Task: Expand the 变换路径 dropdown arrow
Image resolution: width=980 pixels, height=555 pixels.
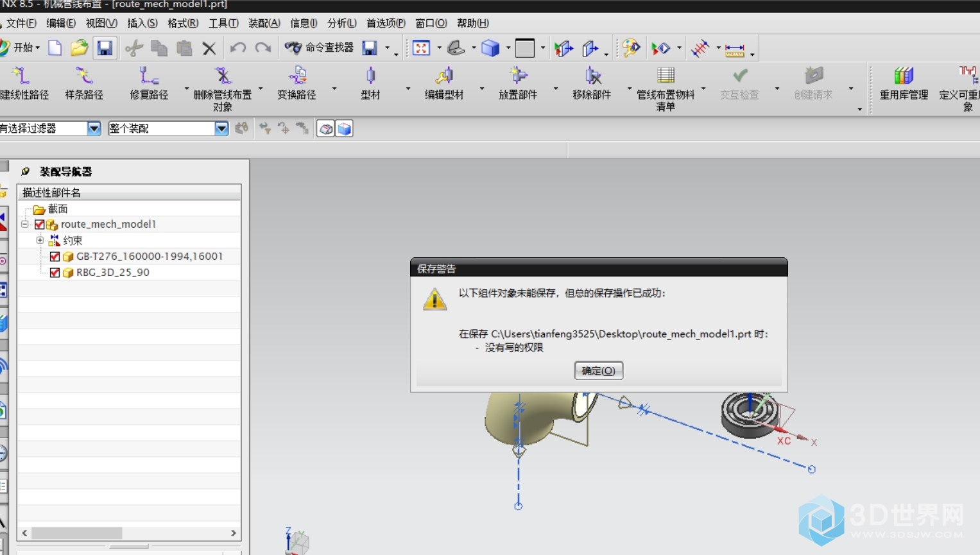Action: click(x=334, y=89)
